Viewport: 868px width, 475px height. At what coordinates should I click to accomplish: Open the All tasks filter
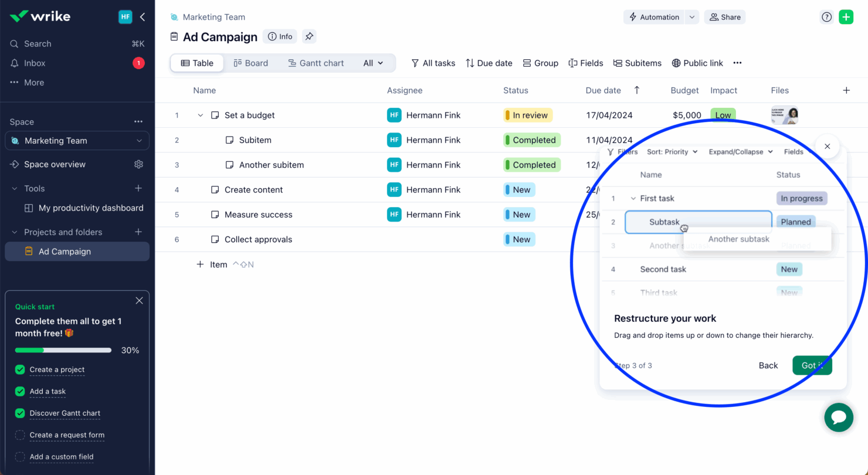tap(433, 63)
